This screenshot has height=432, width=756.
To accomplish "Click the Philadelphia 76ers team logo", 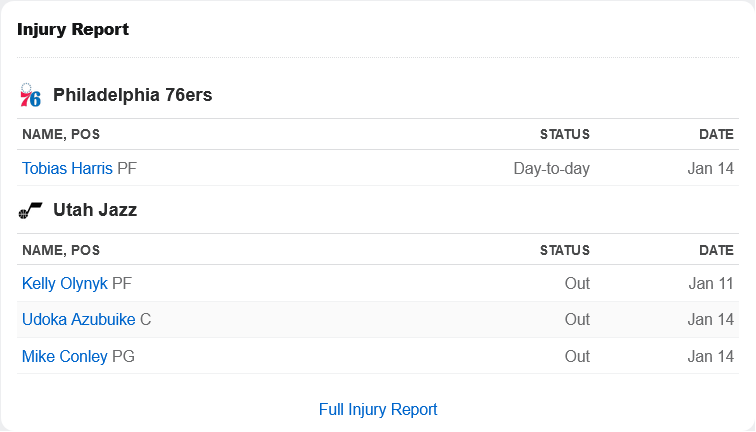I will coord(30,95).
